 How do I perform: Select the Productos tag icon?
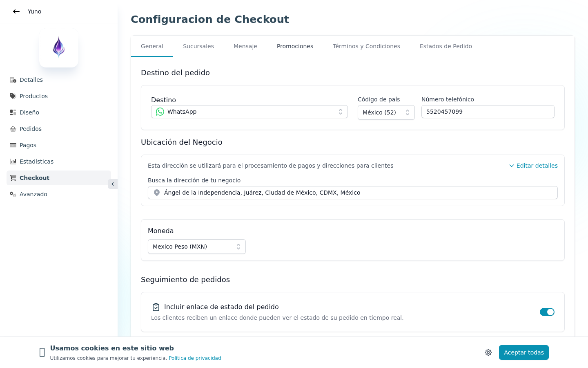point(12,96)
